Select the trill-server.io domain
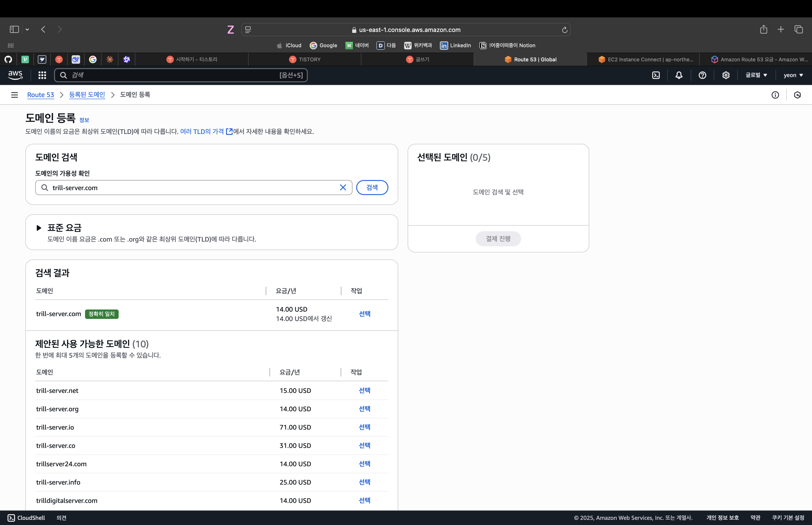This screenshot has width=812, height=525. (x=364, y=427)
